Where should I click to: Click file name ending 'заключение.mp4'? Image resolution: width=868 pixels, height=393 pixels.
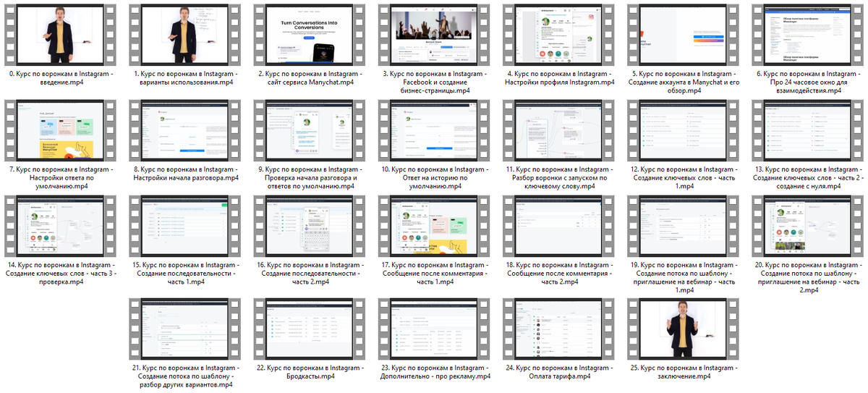coord(683,372)
